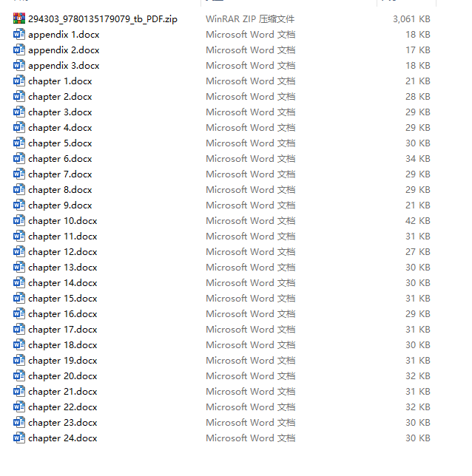Select the file name chapter 7.docx
This screenshot has height=476, width=472.
tap(60, 174)
